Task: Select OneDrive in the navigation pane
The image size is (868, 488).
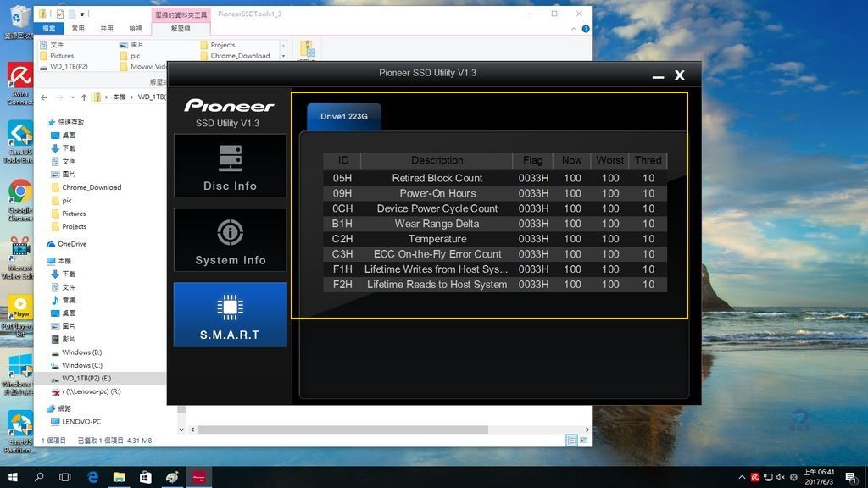Action: [x=72, y=244]
